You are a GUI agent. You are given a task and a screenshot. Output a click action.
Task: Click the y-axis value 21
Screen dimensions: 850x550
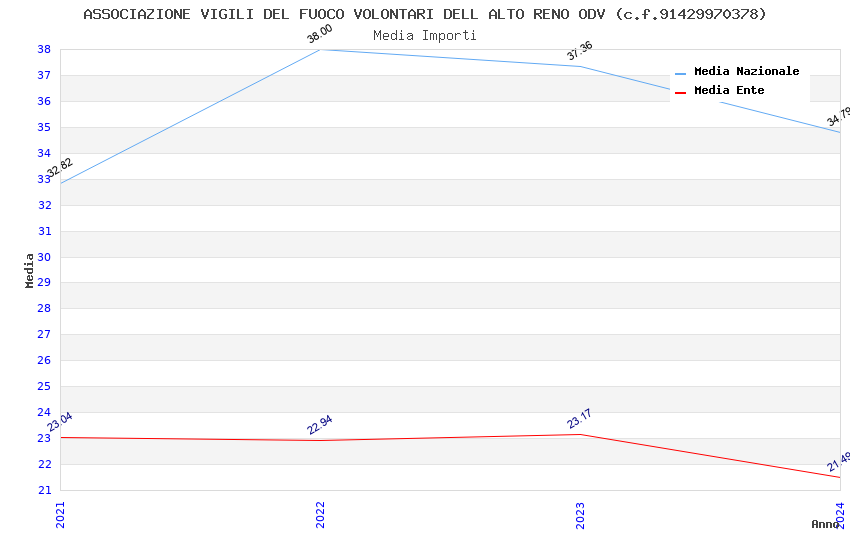click(44, 490)
